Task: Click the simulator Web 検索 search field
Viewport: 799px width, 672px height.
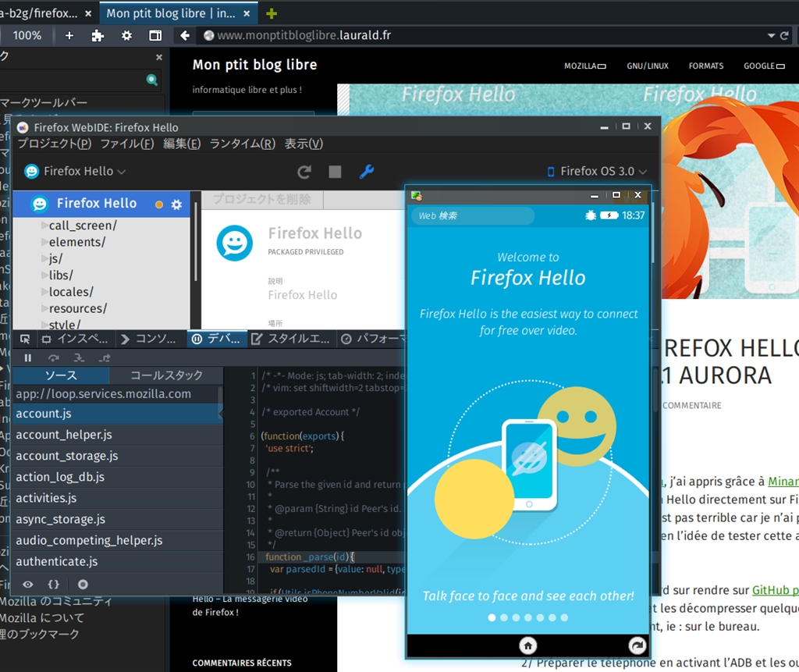Action: pos(472,215)
